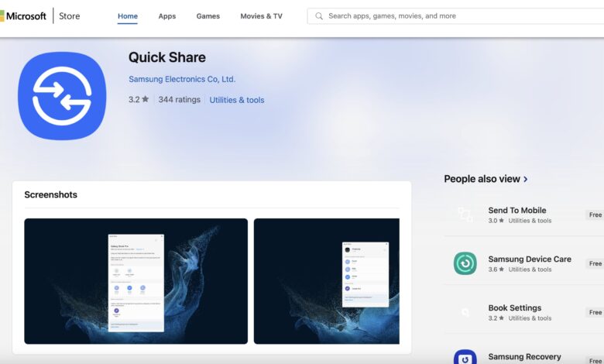604x364 pixels.
Task: Open the Games tab
Action: pos(208,16)
